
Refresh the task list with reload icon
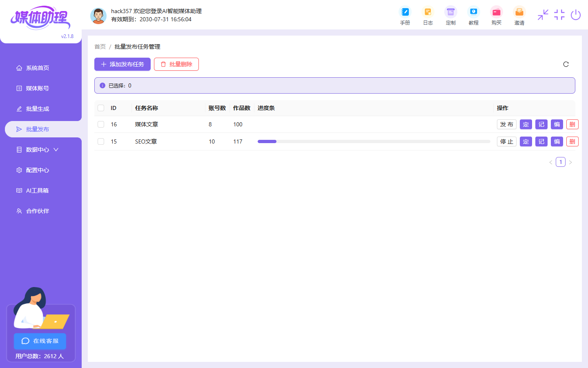566,64
